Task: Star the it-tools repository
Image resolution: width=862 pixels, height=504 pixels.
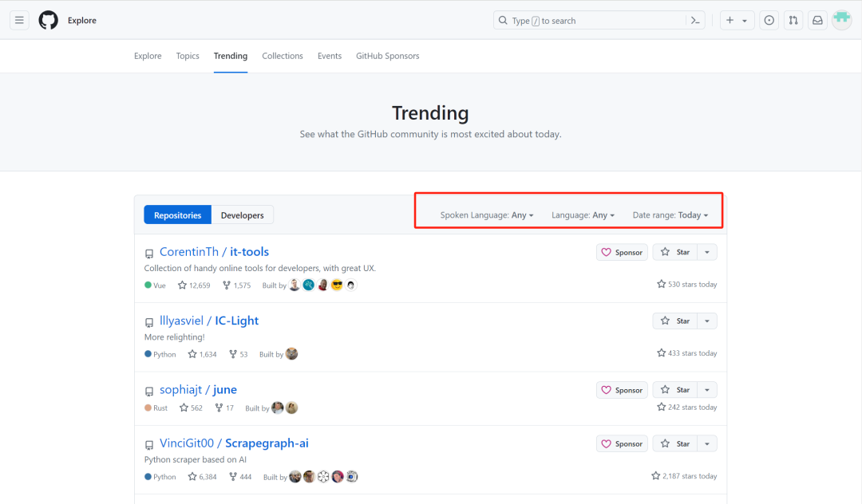Action: (x=675, y=252)
